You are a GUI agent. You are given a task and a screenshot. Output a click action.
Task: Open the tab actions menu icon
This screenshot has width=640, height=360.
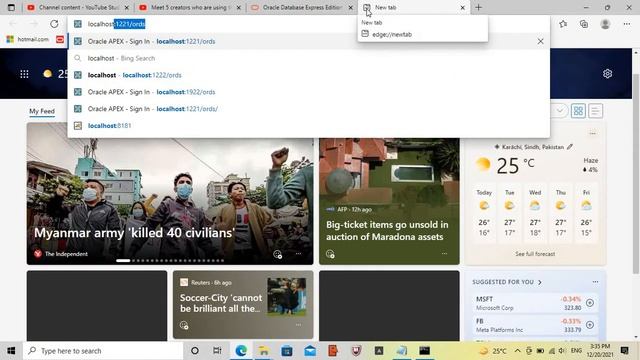coord(11,7)
